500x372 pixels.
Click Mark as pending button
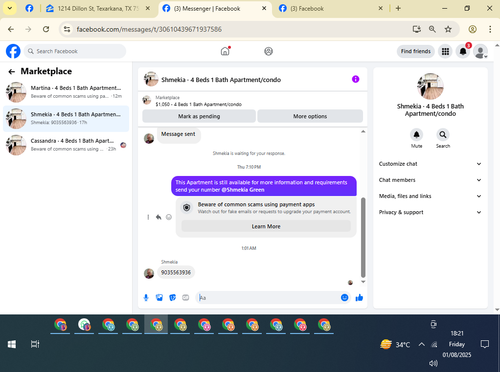pos(199,116)
